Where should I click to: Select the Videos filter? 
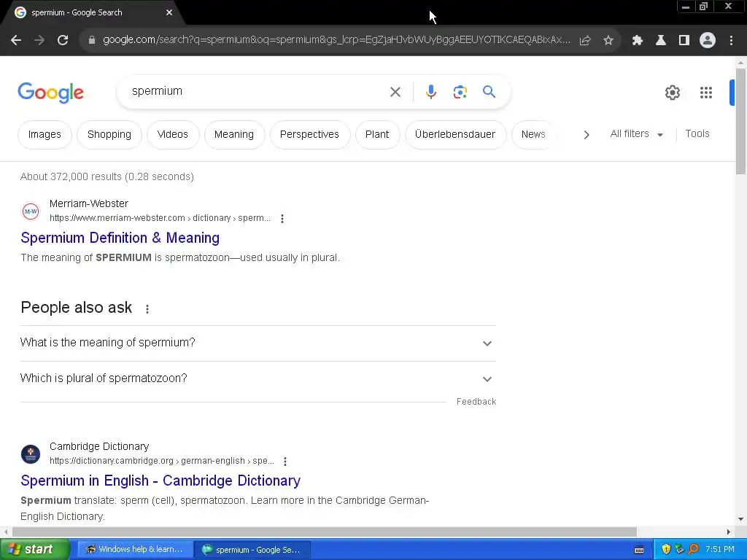coord(172,135)
